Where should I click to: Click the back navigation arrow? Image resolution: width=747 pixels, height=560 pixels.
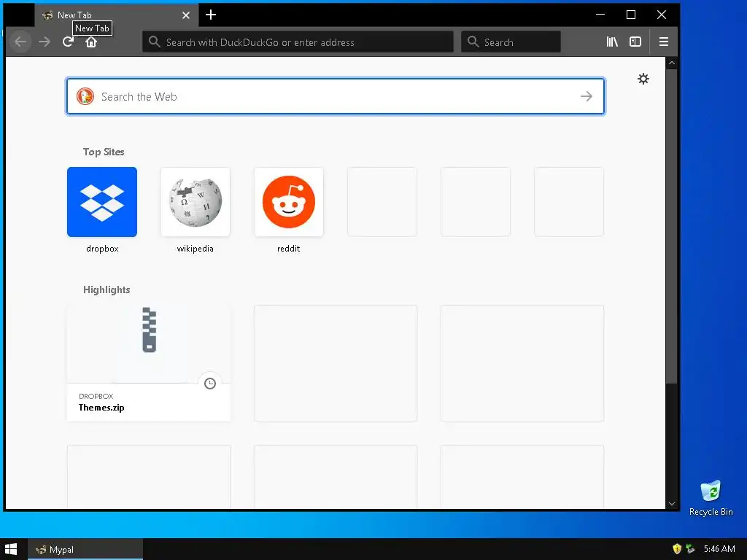[20, 42]
